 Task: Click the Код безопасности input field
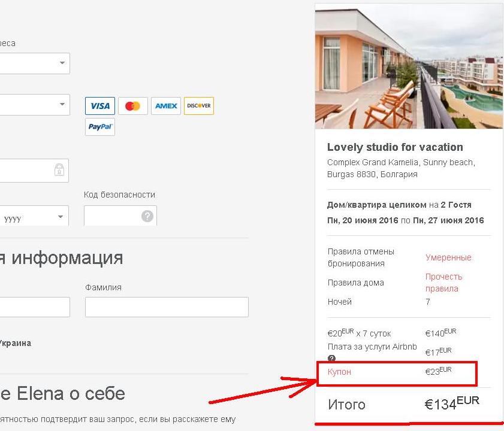click(120, 216)
